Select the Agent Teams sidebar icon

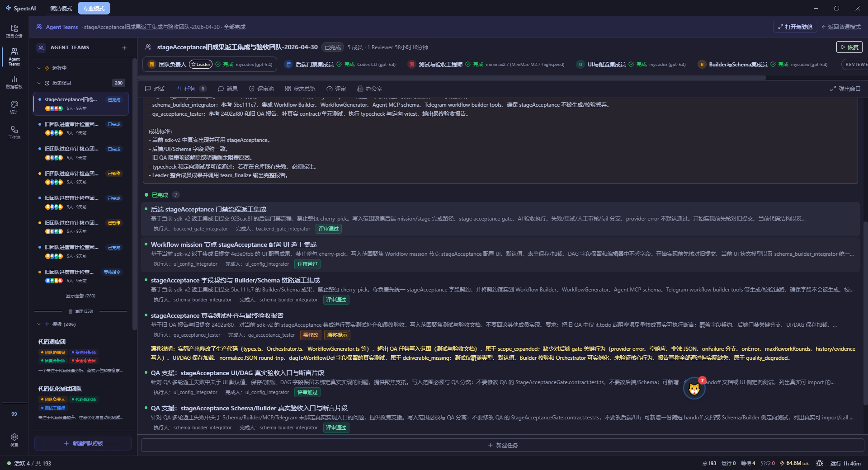[x=14, y=57]
